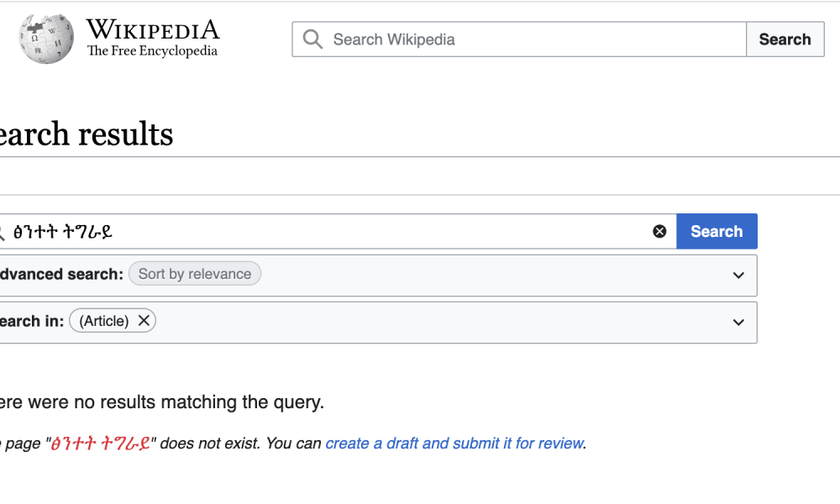
Task: Expand the "Search in" dropdown chevron
Action: pyautogui.click(x=738, y=323)
